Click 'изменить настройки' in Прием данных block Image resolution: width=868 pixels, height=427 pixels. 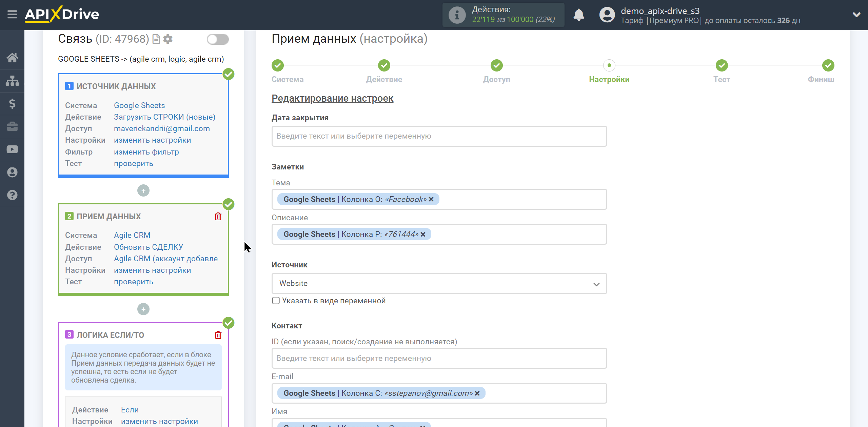click(x=152, y=270)
